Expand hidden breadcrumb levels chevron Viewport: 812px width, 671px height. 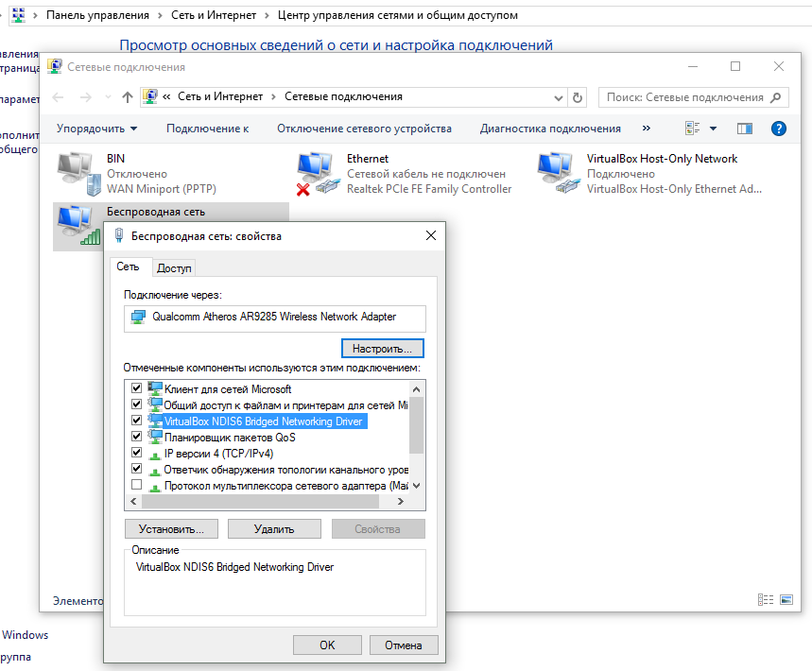coord(166,96)
